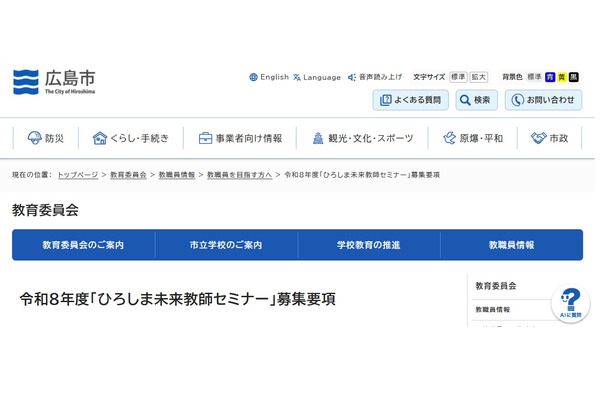
Task: Click the 文字サイズ label
Action: pos(429,77)
